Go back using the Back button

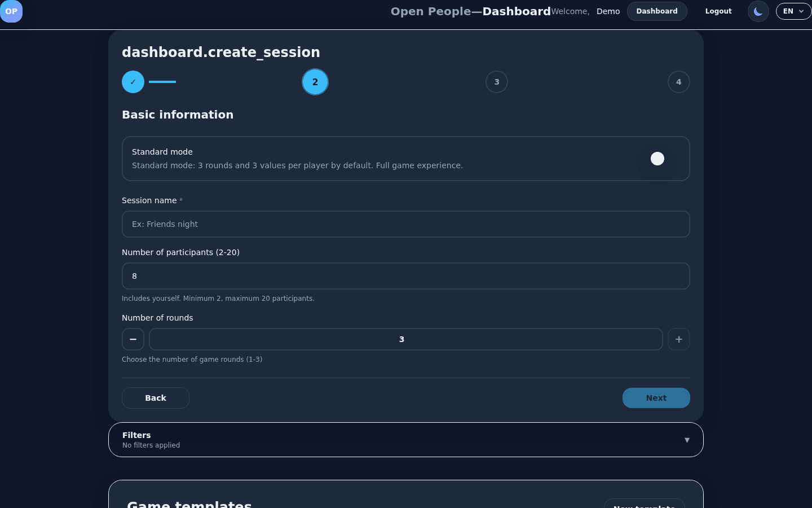(156, 398)
